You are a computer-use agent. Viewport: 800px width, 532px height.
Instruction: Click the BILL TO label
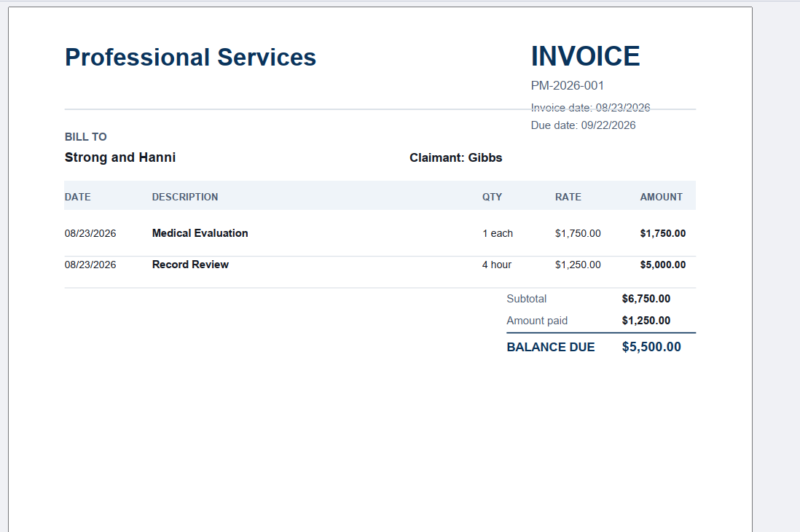(x=86, y=137)
